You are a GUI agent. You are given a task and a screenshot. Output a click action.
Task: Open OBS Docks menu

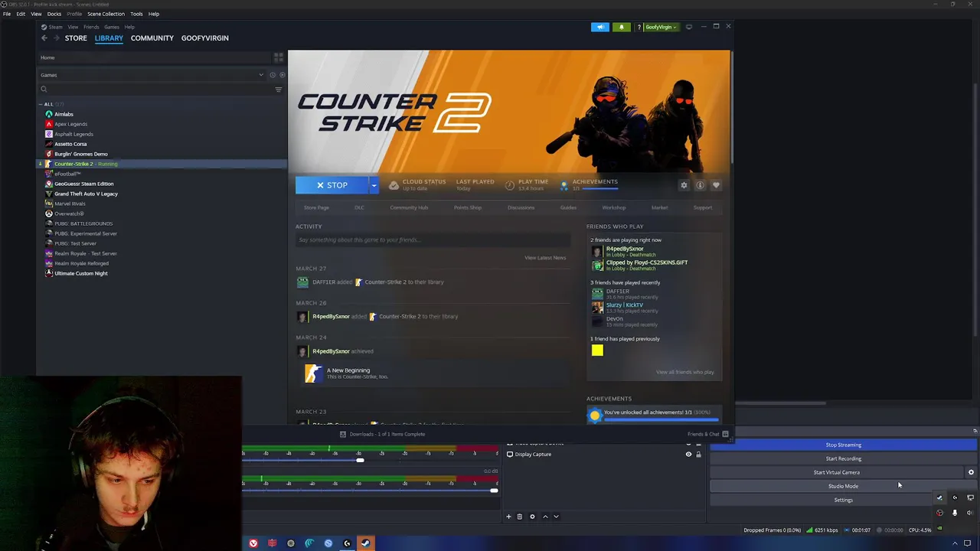[x=54, y=14]
